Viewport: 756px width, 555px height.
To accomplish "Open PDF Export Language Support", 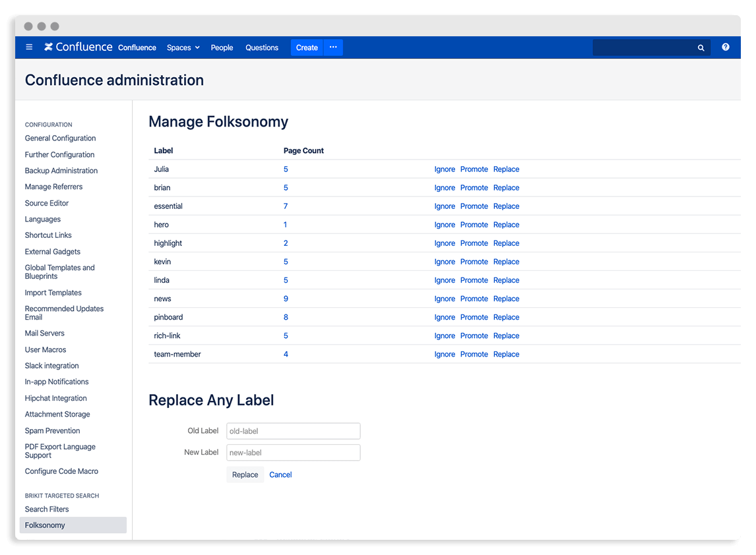I will [x=60, y=451].
